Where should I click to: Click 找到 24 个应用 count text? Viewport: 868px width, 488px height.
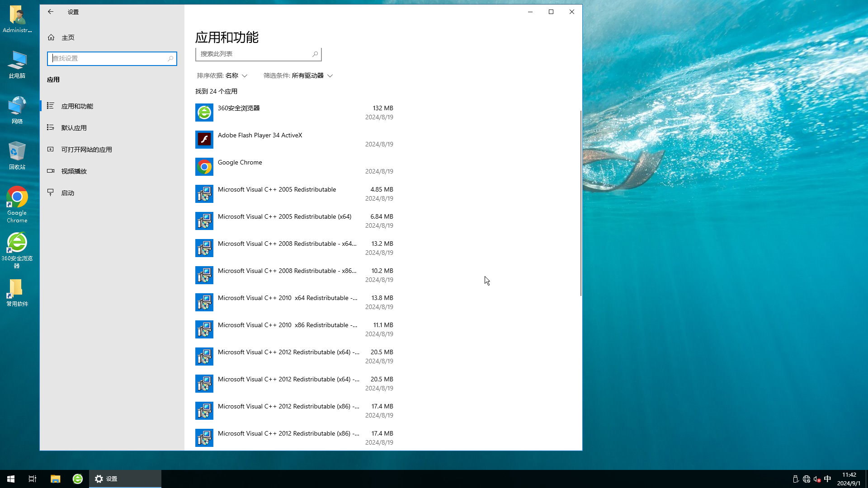216,91
